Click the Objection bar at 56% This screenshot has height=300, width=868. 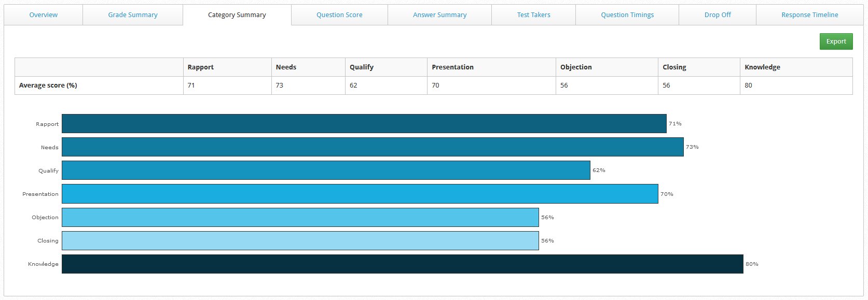point(300,218)
